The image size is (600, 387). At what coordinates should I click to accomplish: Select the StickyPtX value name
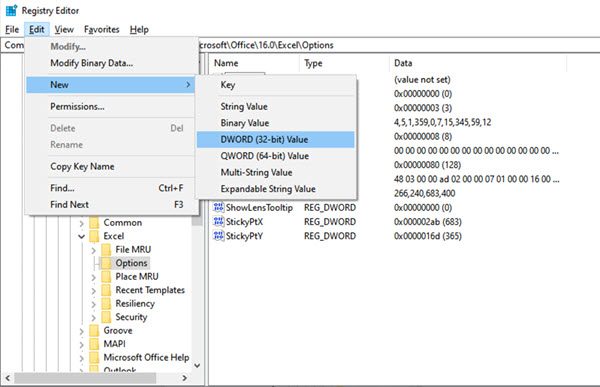point(244,222)
